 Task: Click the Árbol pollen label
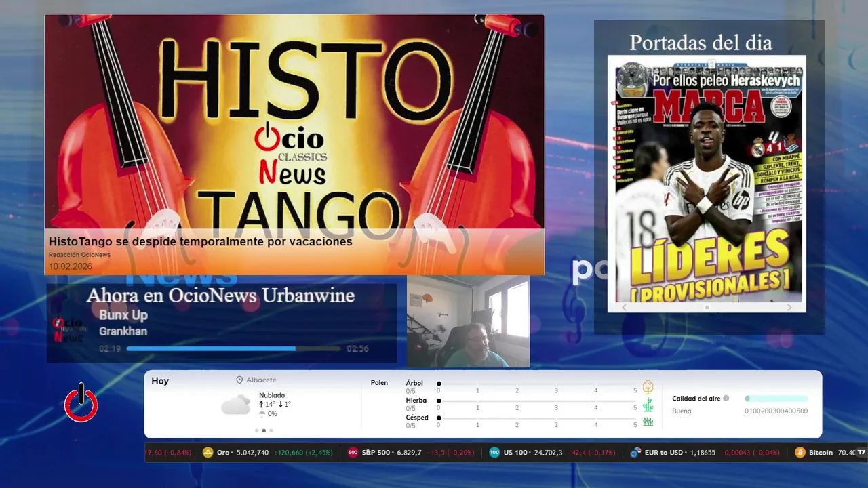(x=414, y=383)
